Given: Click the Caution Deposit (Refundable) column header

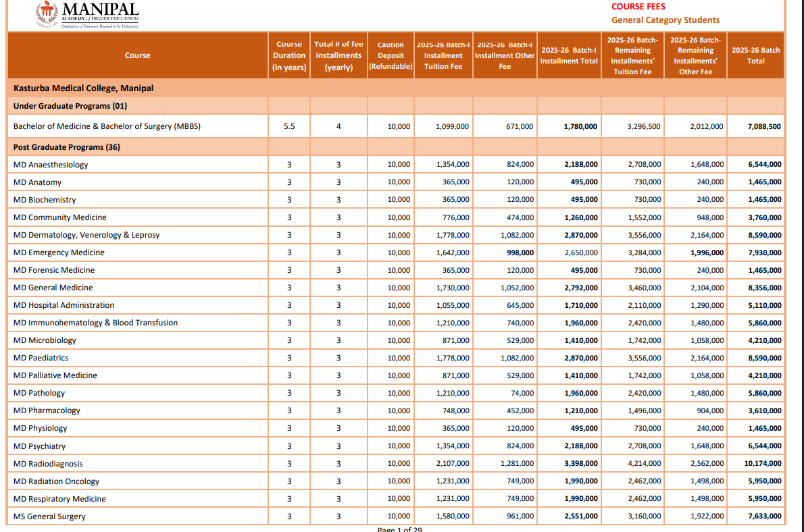Looking at the screenshot, I should [391, 55].
